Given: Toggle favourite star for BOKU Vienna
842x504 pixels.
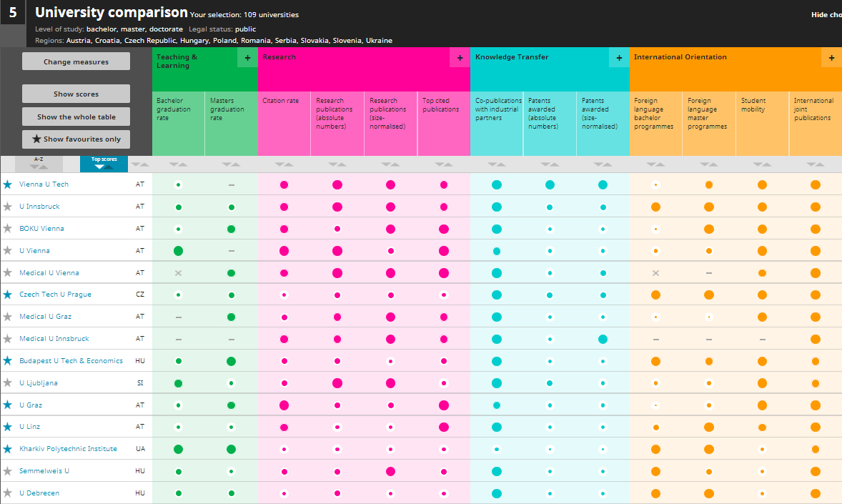Looking at the screenshot, I should (x=8, y=228).
